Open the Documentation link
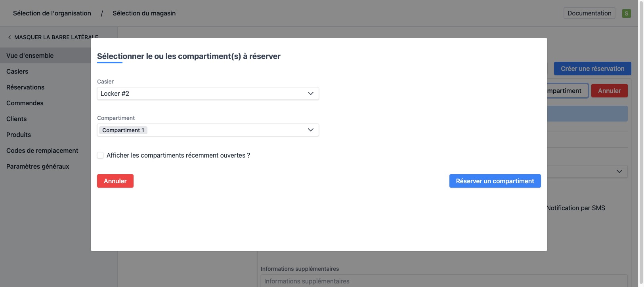This screenshot has width=644, height=287. coord(589,13)
